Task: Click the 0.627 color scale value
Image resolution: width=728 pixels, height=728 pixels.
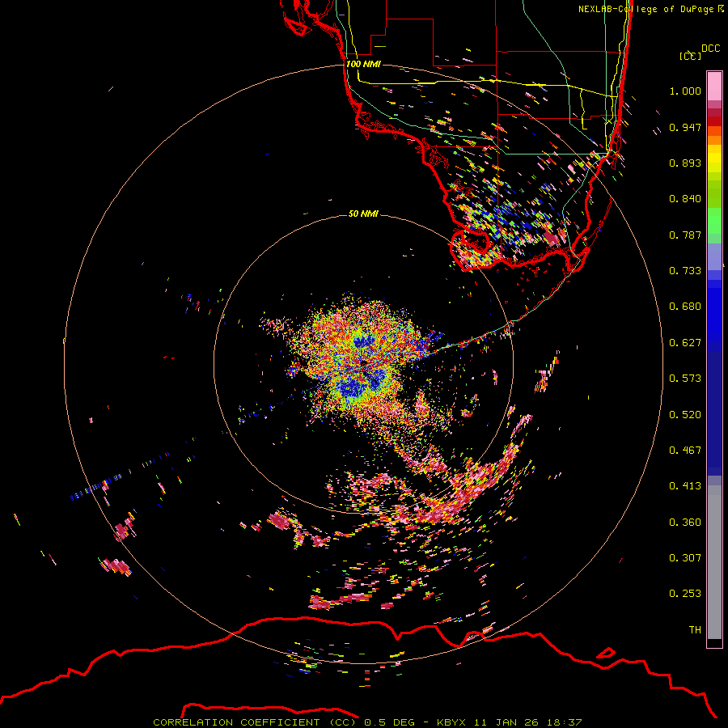Action: point(685,343)
